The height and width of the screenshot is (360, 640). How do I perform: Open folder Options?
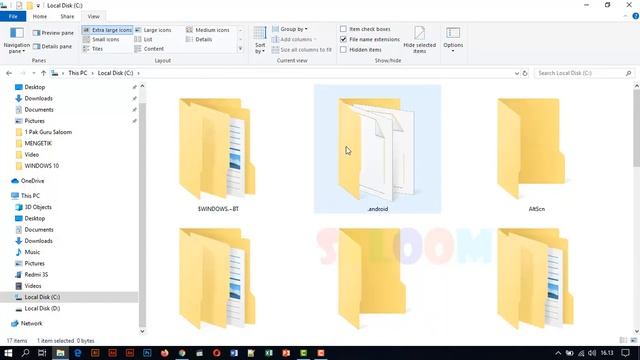click(x=453, y=40)
